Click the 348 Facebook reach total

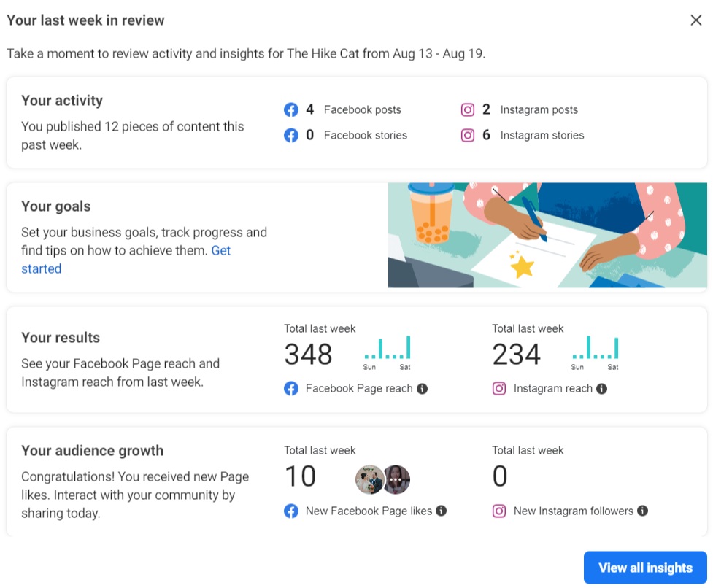point(308,355)
